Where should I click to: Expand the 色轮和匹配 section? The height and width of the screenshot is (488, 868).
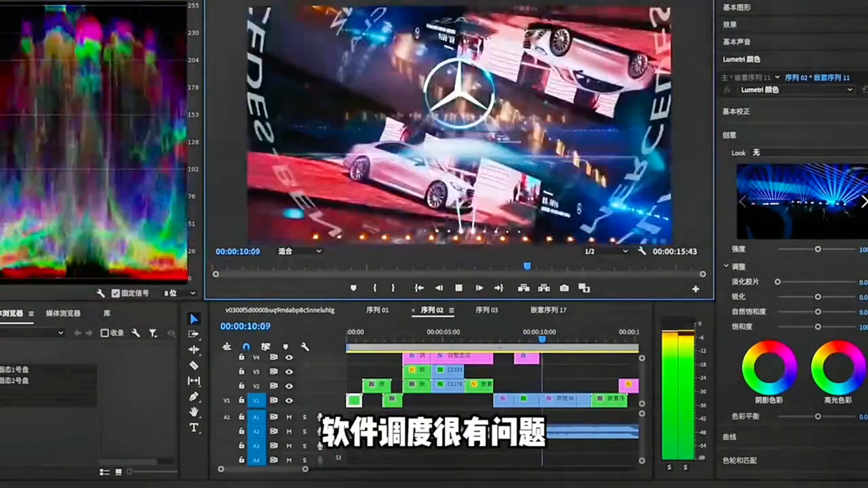coord(739,460)
